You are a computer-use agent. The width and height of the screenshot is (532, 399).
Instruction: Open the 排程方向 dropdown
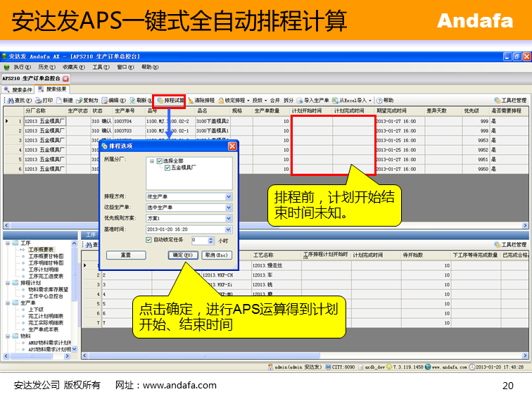(228, 196)
